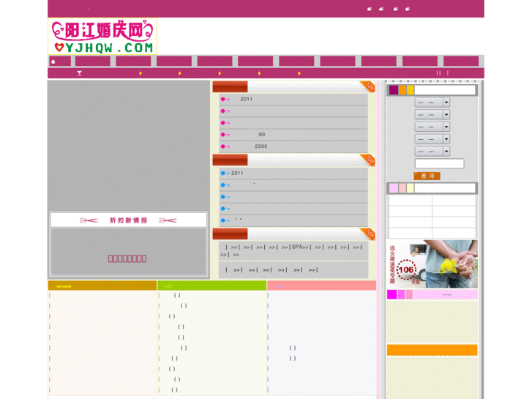532x399 pixels.
Task: Open the third search dropdown in sidebar
Action: pos(432,127)
